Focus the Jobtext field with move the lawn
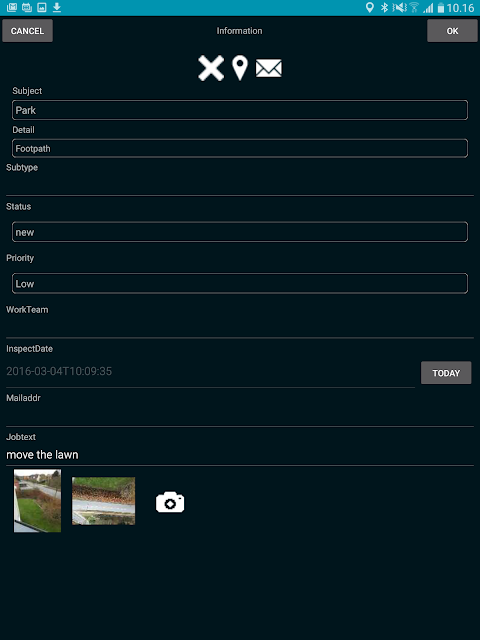This screenshot has width=480, height=640. tap(240, 455)
